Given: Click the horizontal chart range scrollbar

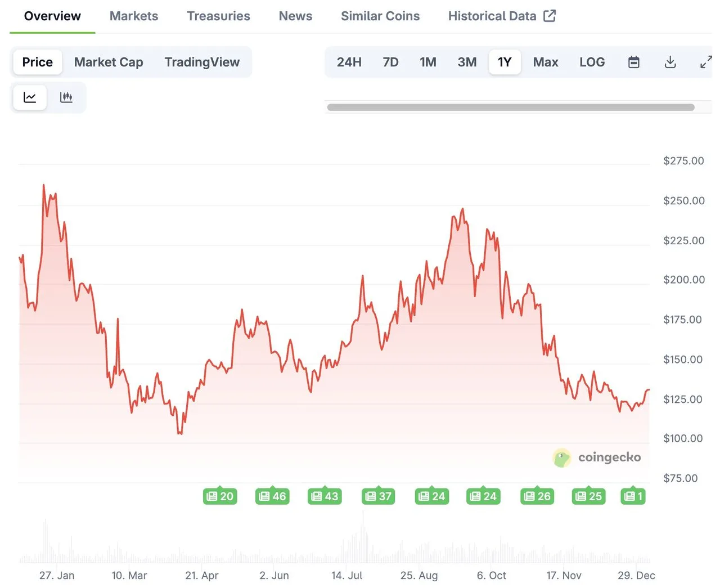Looking at the screenshot, I should [510, 107].
